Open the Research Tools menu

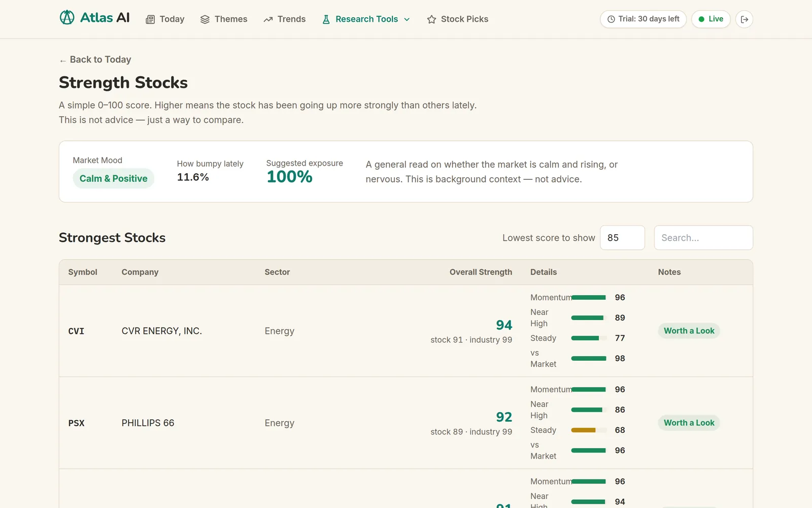(366, 19)
